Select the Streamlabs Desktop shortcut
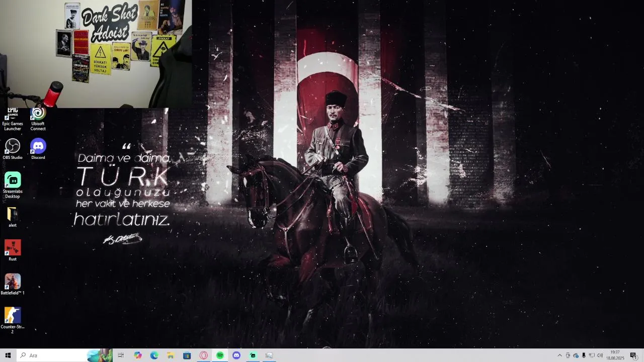644x362 pixels. click(x=13, y=185)
